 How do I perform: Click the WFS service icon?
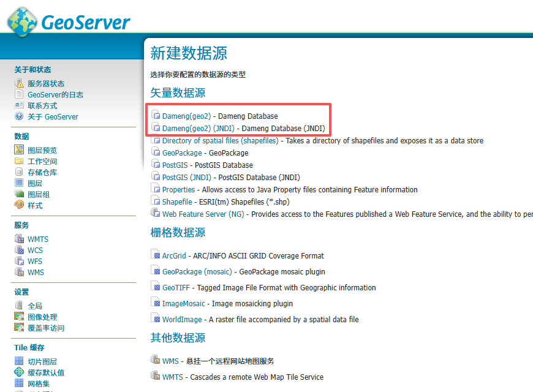coord(20,261)
